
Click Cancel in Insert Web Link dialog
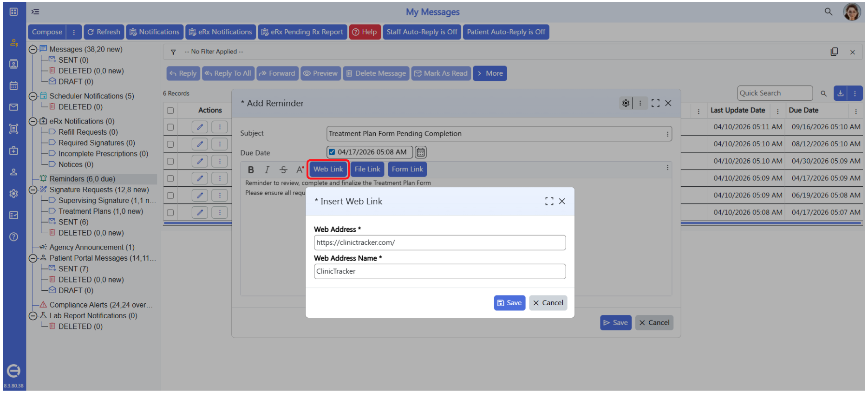point(548,303)
